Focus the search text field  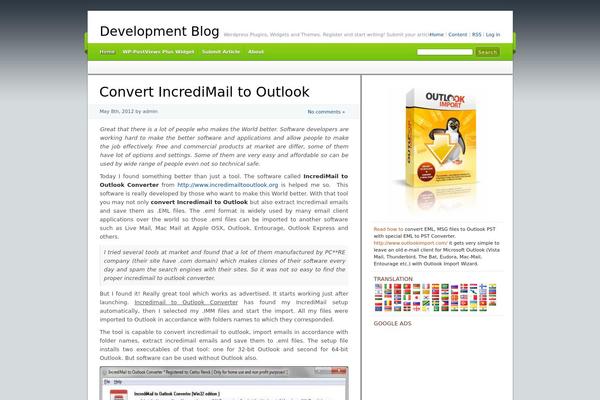[445, 52]
